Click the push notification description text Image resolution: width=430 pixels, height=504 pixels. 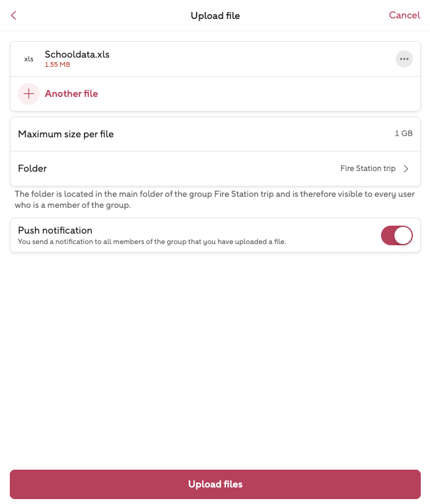(x=152, y=242)
